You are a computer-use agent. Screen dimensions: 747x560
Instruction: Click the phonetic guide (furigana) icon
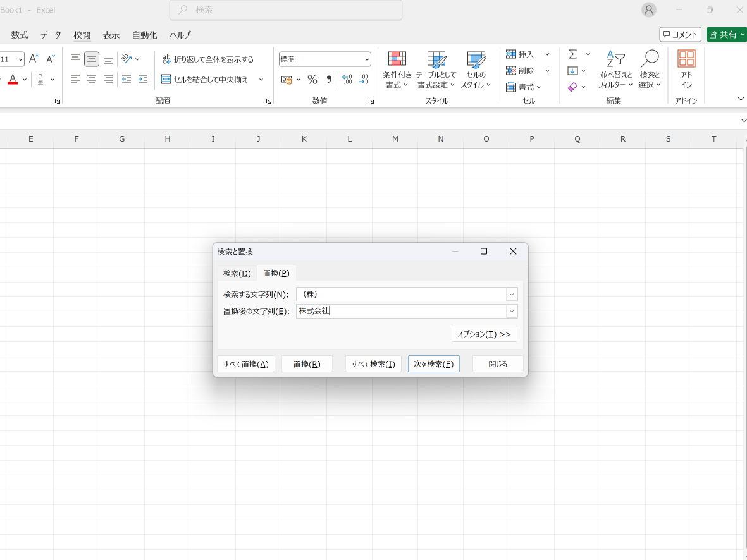40,79
